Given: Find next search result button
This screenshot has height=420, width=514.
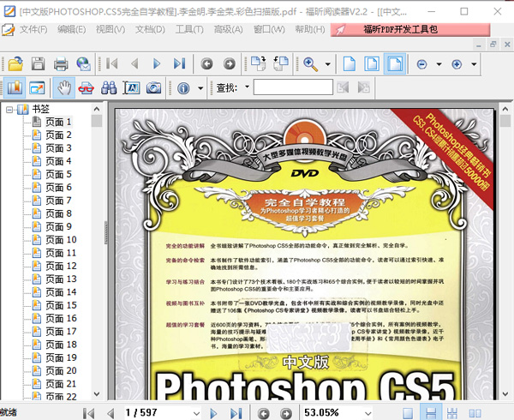Looking at the screenshot, I should (x=364, y=87).
